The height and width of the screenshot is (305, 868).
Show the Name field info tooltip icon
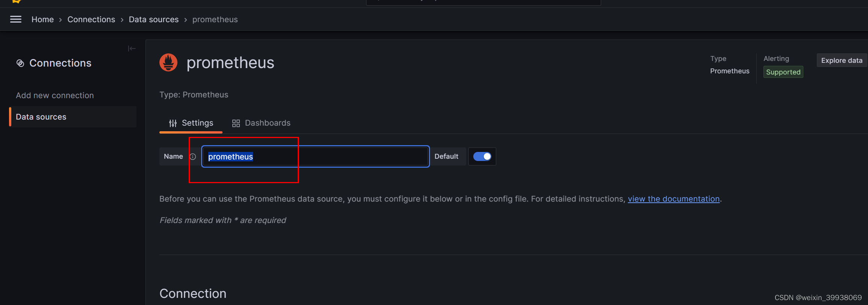coord(193,156)
